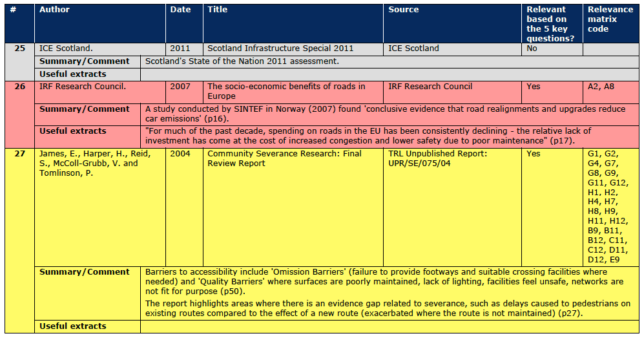Click row number 25

[19, 48]
